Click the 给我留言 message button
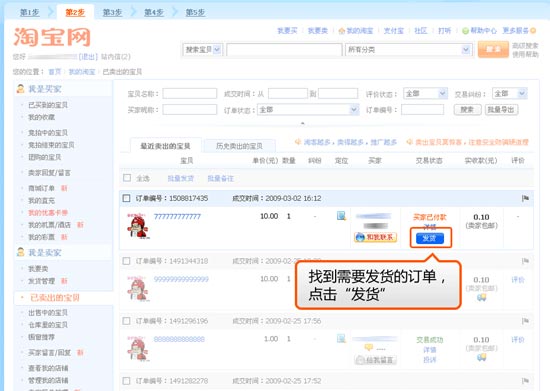Screen dimensions: 550x391 click(375, 360)
